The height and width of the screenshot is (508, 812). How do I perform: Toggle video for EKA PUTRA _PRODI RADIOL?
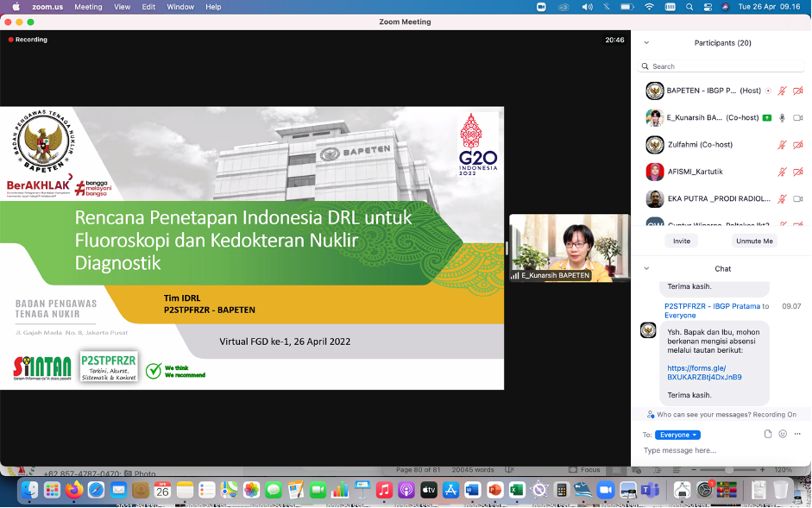pyautogui.click(x=798, y=198)
